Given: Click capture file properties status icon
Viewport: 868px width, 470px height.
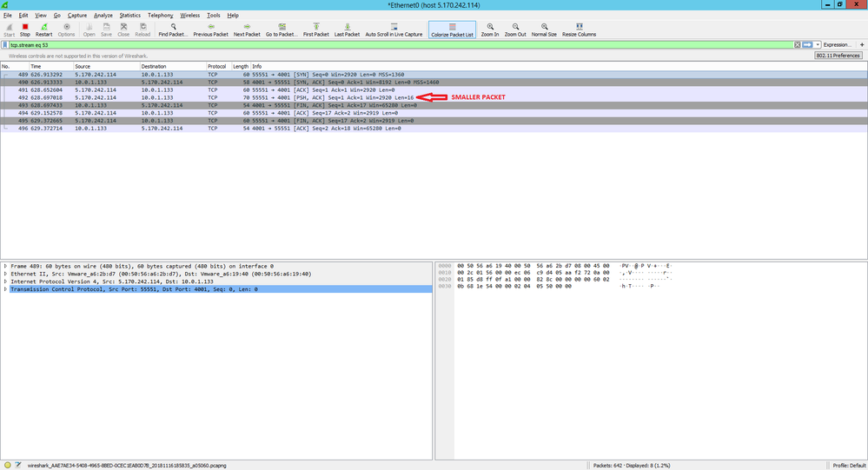Looking at the screenshot, I should [x=18, y=465].
